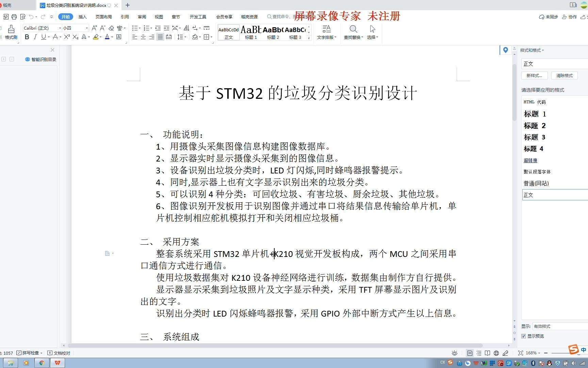Click the Redo arrow icon
This screenshot has height=368, width=588.
tap(43, 17)
